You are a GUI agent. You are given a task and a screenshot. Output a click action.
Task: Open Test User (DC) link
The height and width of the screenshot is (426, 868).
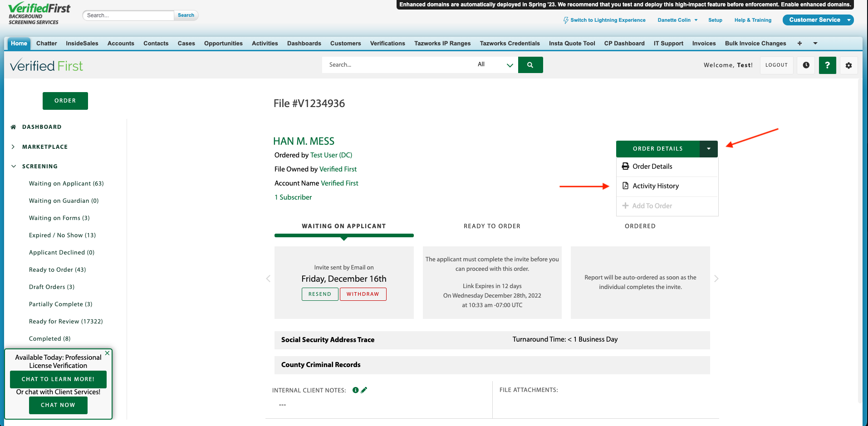tap(331, 155)
